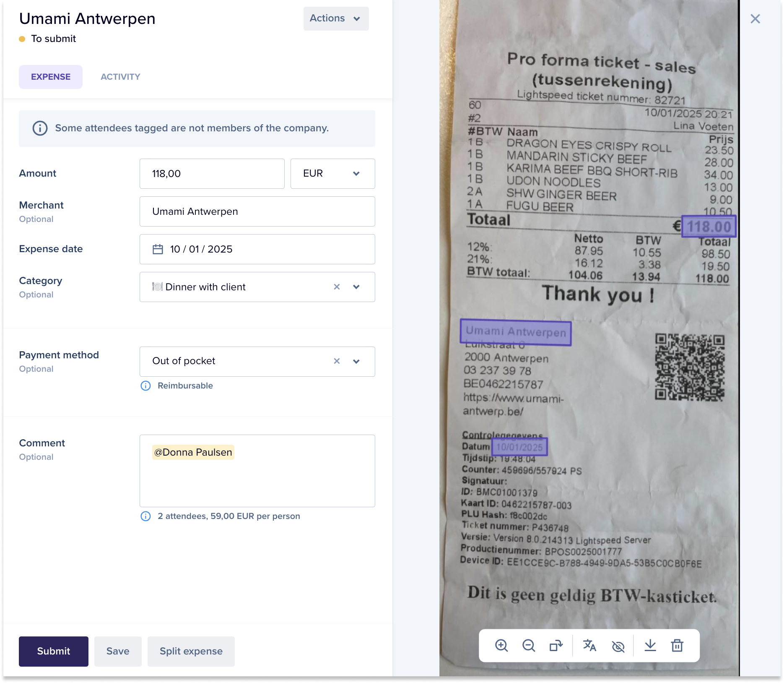The height and width of the screenshot is (683, 784).
Task: Hide the highlighted receipt annotations
Action: click(618, 647)
